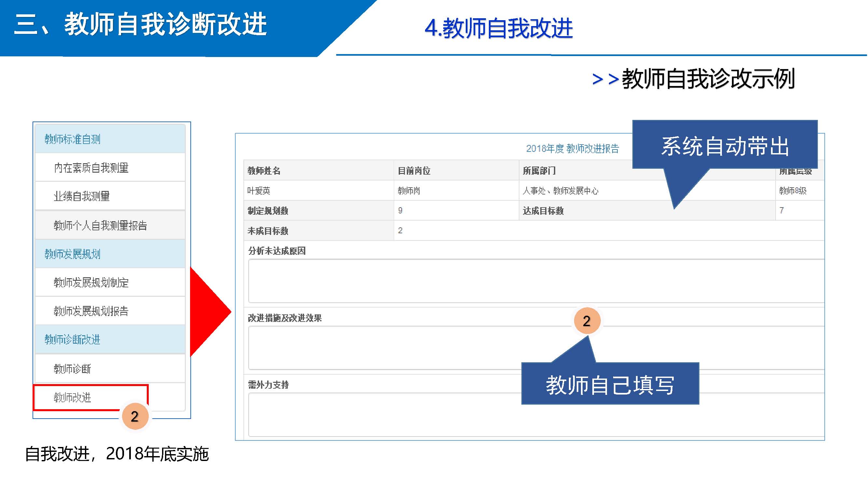Select 教师诊断 in the sidebar
The height and width of the screenshot is (489, 868).
(73, 368)
